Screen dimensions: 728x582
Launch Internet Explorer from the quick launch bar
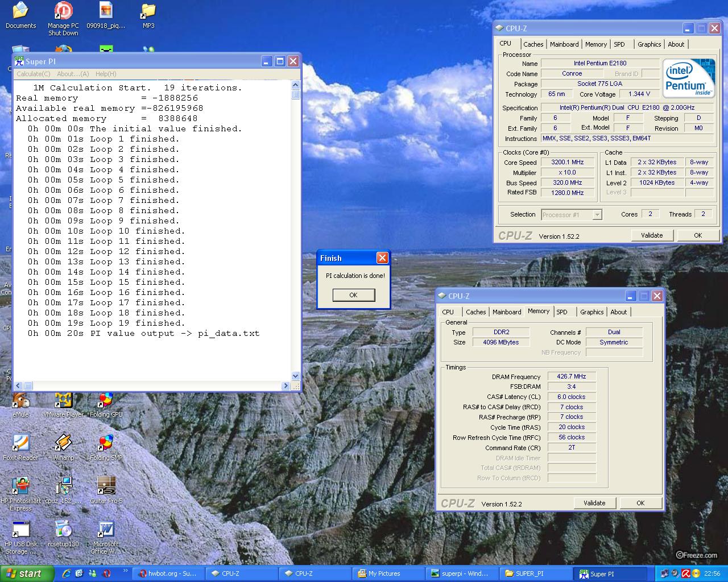[x=66, y=573]
